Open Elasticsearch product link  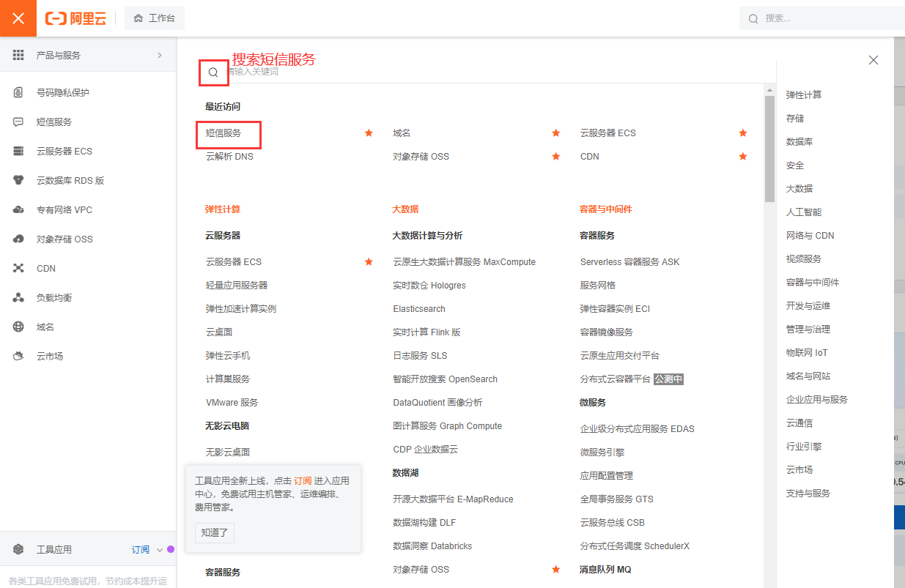[419, 309]
